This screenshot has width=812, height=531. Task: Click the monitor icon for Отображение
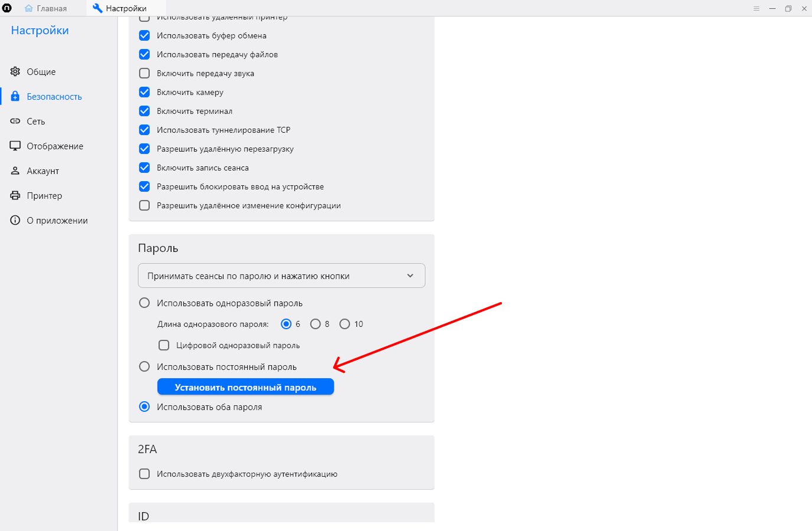click(15, 146)
